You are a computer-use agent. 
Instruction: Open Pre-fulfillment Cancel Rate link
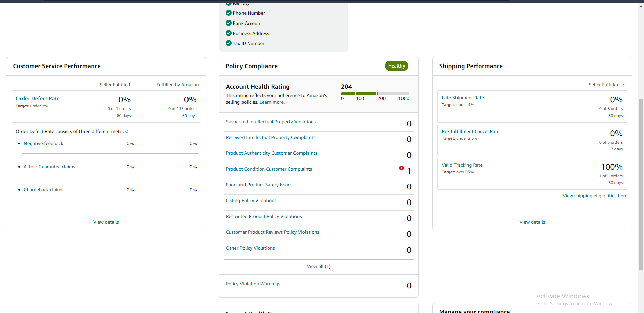[x=470, y=131]
